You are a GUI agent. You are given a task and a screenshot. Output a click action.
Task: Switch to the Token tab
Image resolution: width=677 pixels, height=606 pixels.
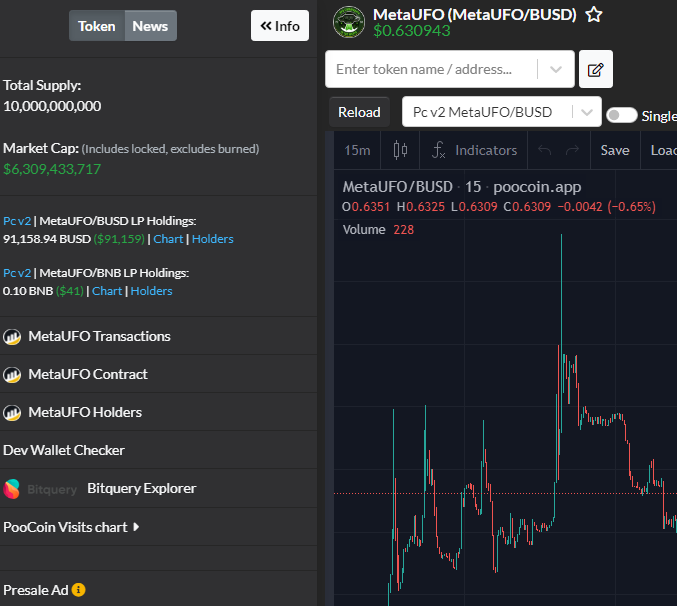[x=97, y=26]
